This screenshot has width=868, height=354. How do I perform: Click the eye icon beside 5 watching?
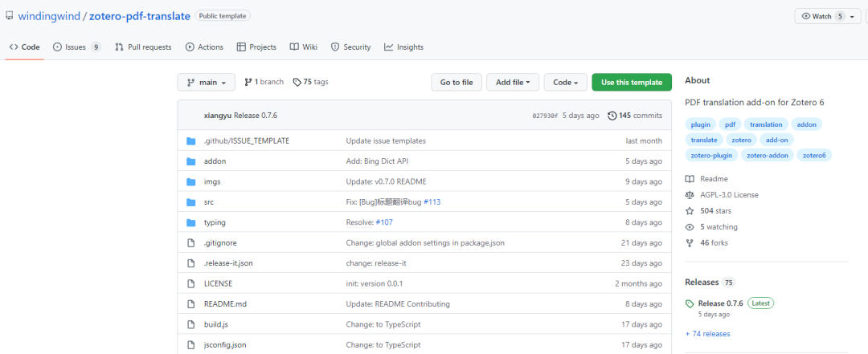click(690, 227)
